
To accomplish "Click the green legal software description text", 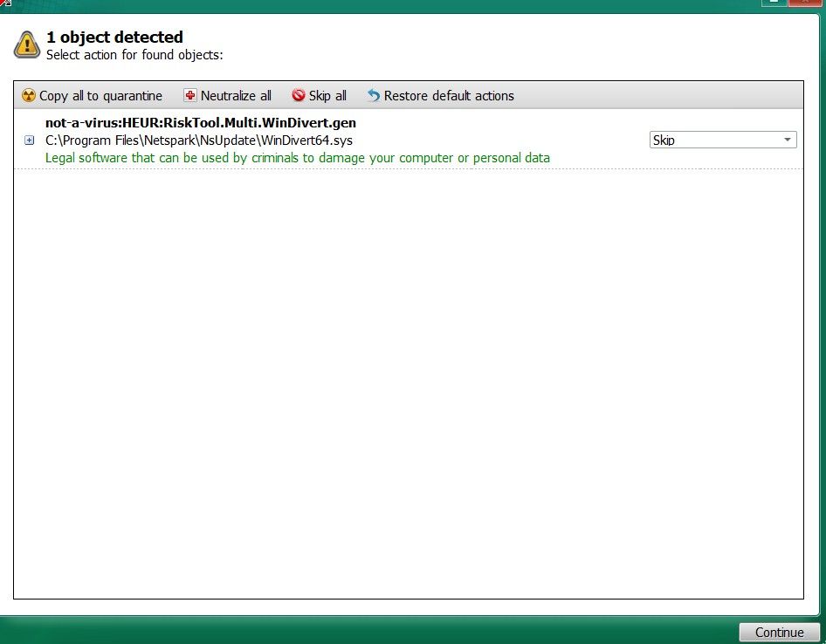I will tap(298, 158).
